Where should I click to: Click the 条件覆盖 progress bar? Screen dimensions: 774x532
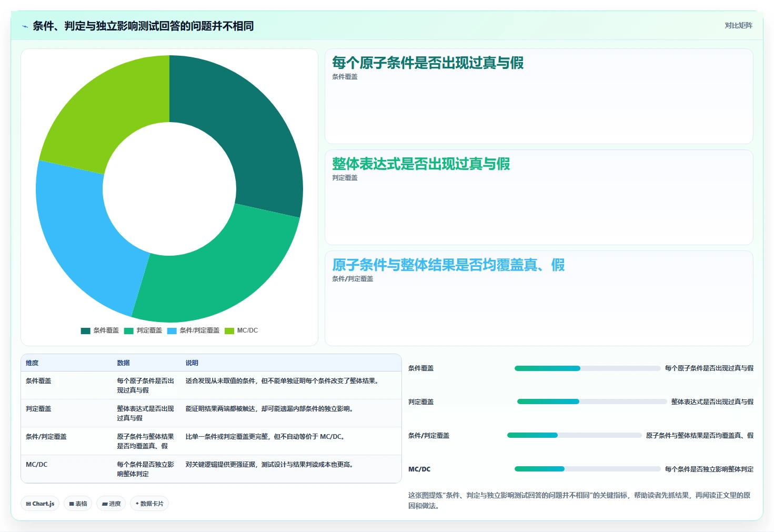point(587,368)
